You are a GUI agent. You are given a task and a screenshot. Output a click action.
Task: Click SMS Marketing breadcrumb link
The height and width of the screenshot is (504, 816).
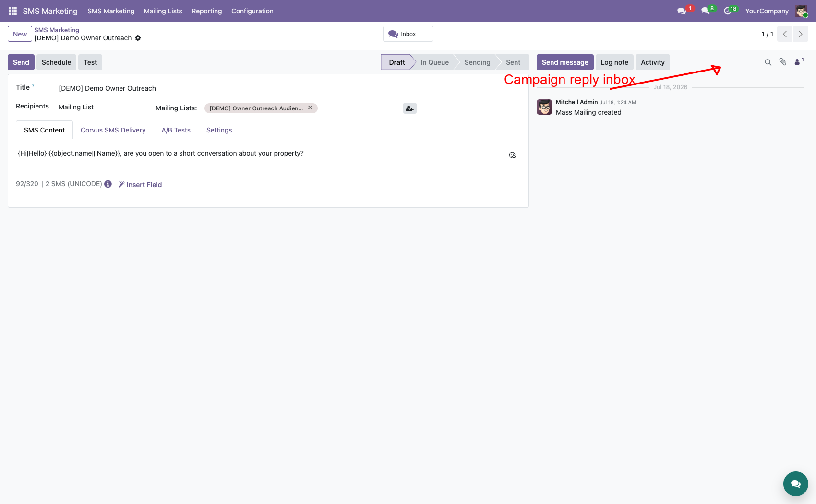tap(57, 30)
